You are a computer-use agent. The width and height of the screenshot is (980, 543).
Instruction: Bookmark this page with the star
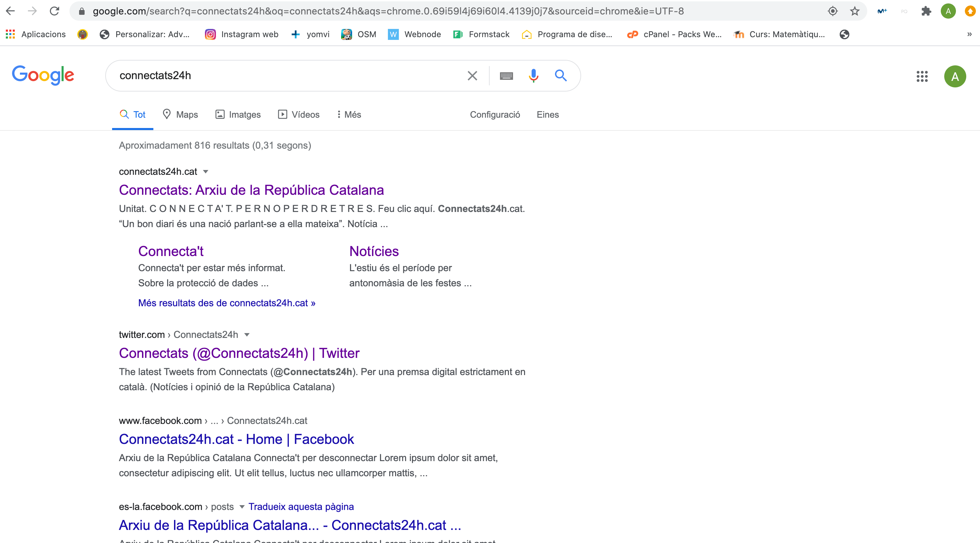(x=854, y=11)
